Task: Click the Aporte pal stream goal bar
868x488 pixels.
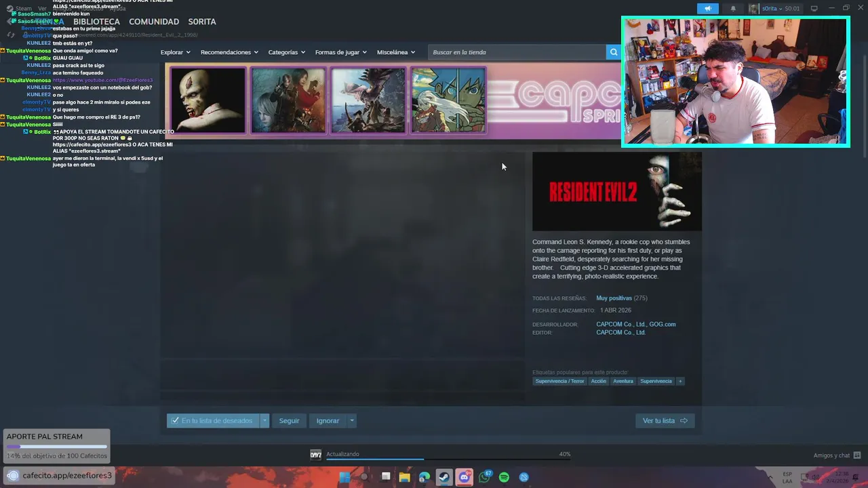Action: [x=56, y=447]
